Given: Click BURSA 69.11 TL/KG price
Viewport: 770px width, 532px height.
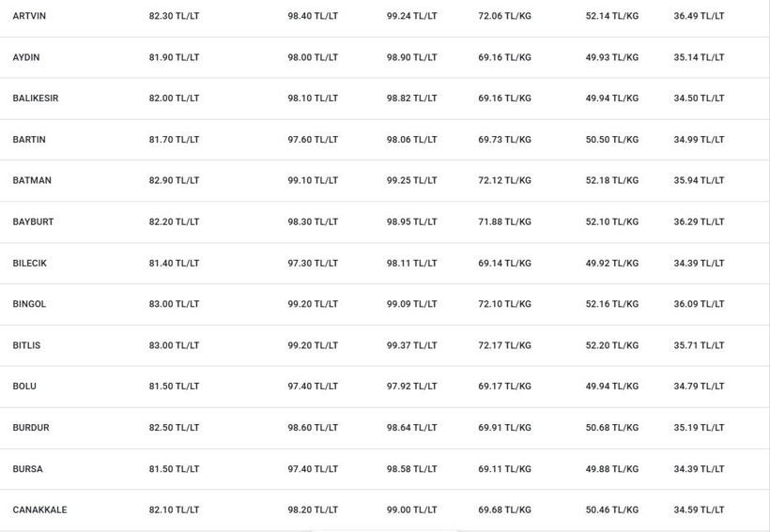Looking at the screenshot, I should [505, 469].
